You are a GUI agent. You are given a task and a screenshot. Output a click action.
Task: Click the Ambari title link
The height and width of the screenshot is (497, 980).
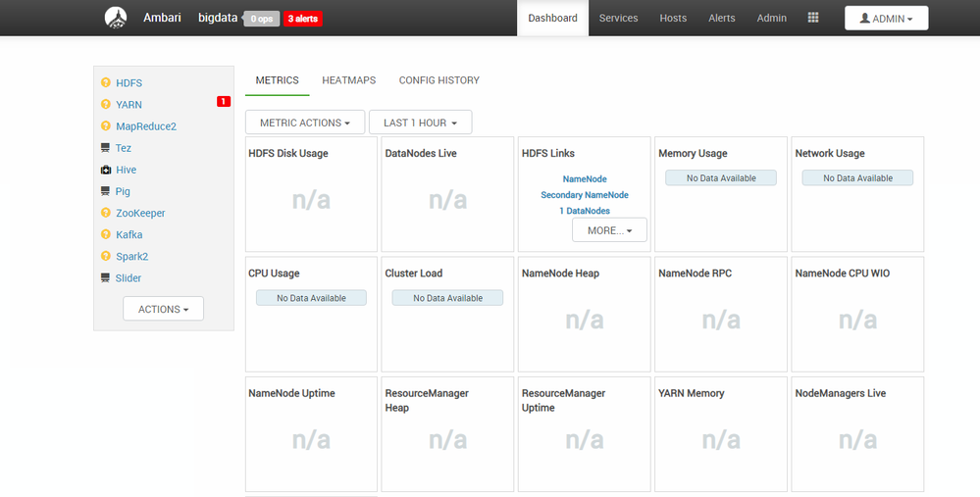(x=162, y=18)
